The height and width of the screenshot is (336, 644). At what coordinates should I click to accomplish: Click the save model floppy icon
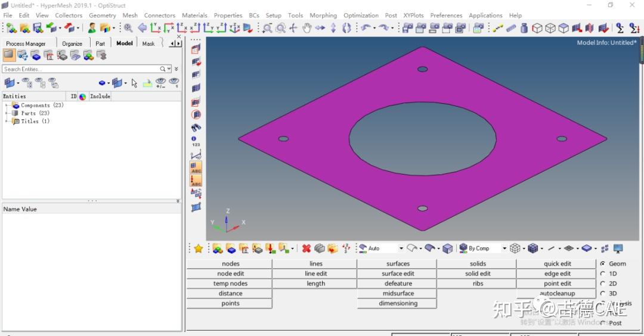click(38, 28)
